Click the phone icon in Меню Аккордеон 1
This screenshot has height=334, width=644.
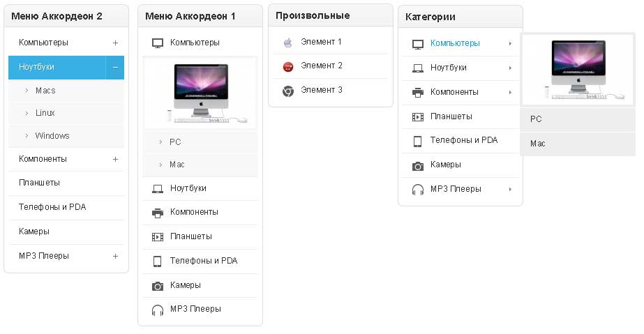[158, 261]
